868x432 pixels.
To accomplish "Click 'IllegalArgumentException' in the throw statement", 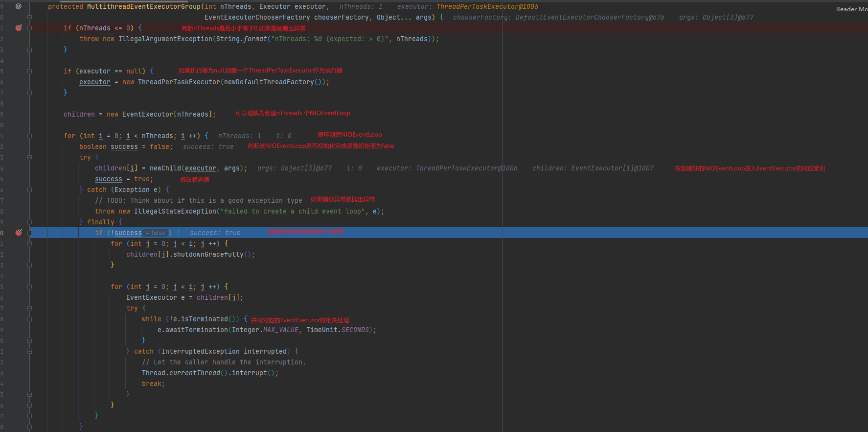I will click(165, 39).
